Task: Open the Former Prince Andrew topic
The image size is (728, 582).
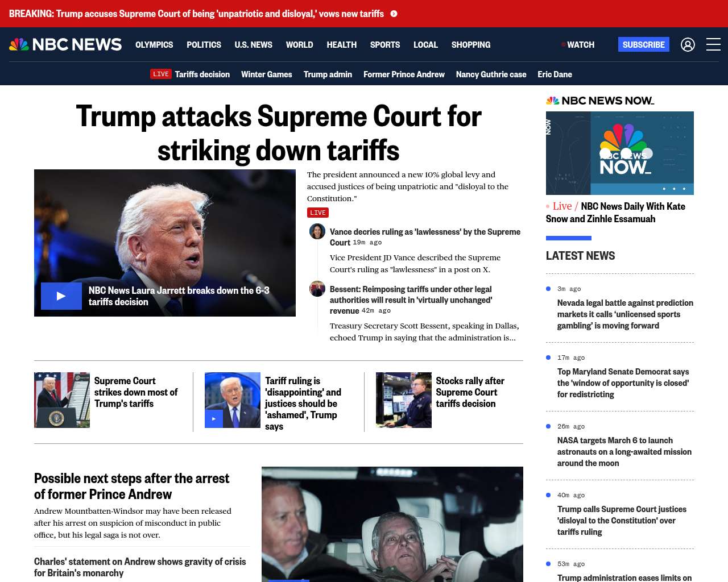Action: 404,74
